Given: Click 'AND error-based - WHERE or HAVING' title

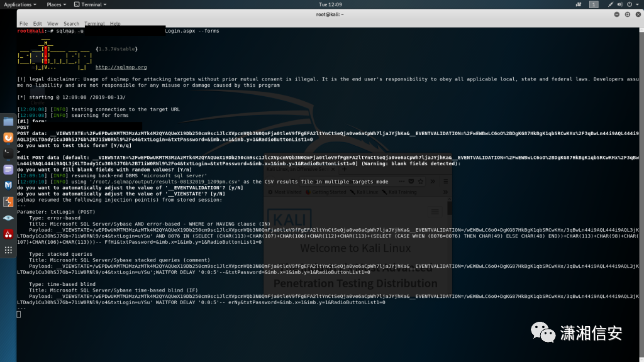Looking at the screenshot, I should (x=150, y=224).
